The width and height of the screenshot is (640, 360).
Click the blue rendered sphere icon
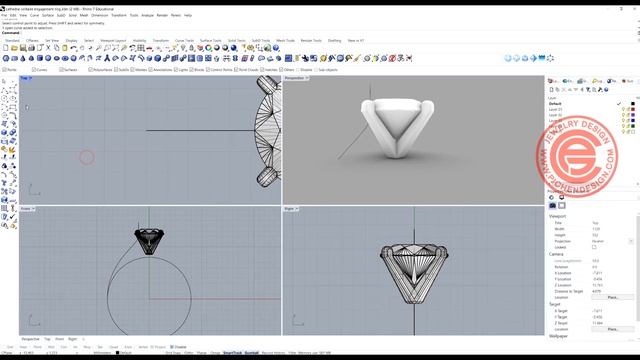pos(234,48)
